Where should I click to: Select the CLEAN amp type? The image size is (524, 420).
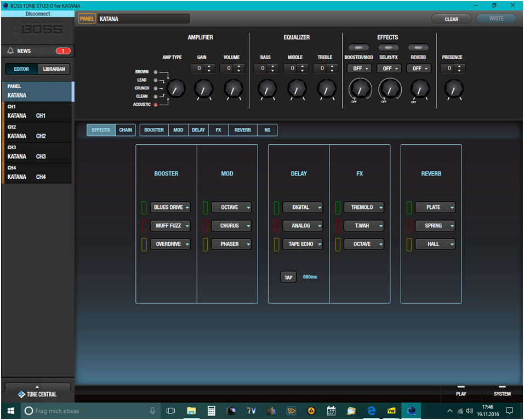156,97
